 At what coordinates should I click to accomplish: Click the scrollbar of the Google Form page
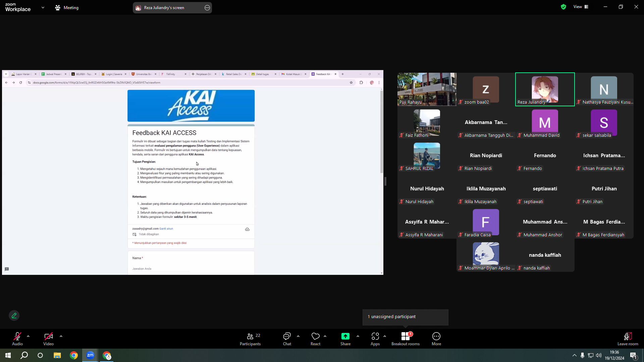(x=382, y=131)
